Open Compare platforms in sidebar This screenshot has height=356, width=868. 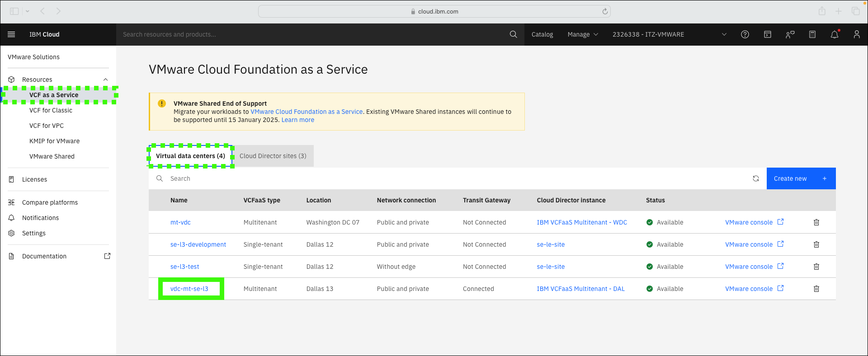click(50, 202)
